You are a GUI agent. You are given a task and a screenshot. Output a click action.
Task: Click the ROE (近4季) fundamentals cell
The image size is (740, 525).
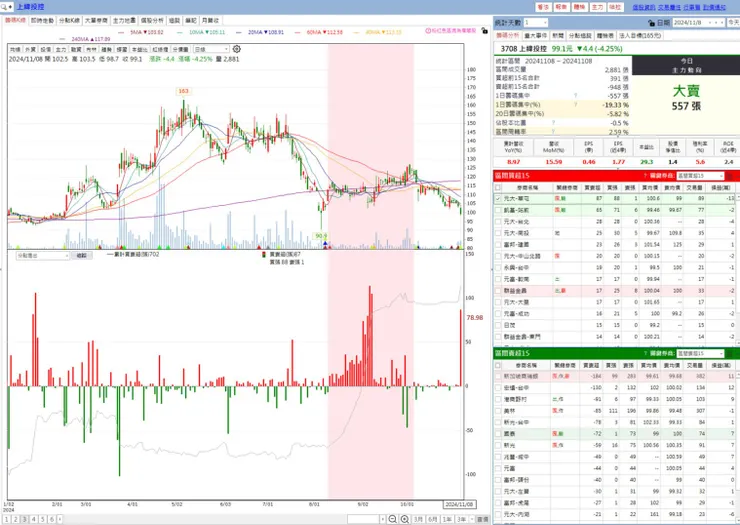tap(728, 152)
